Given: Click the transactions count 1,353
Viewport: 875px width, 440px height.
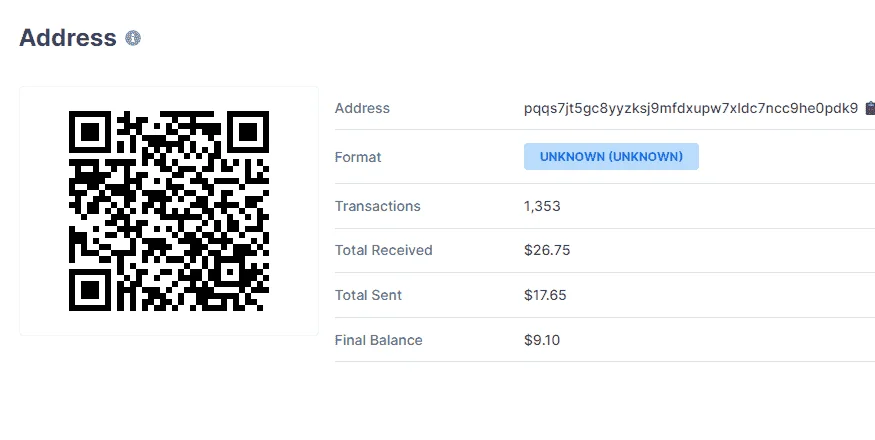Looking at the screenshot, I should coord(542,206).
